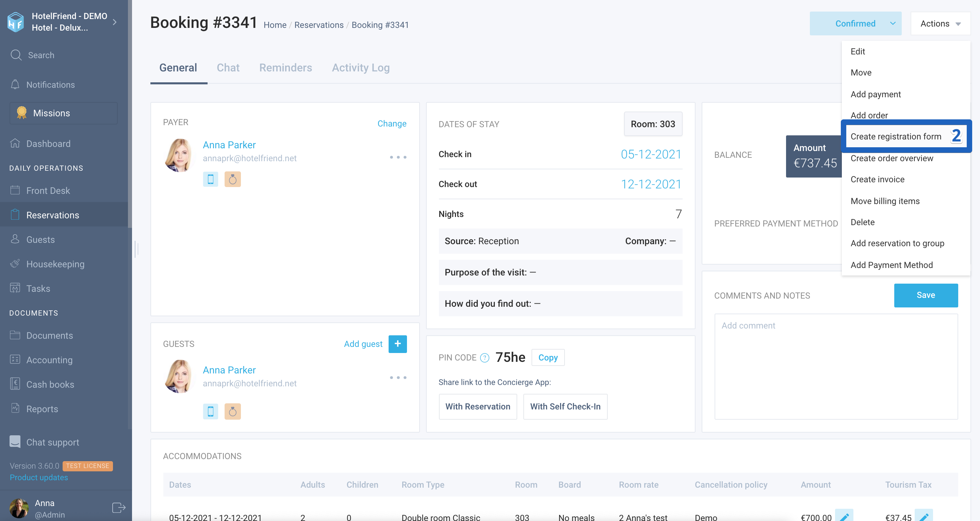Click payer's mobile phone icon

(210, 179)
